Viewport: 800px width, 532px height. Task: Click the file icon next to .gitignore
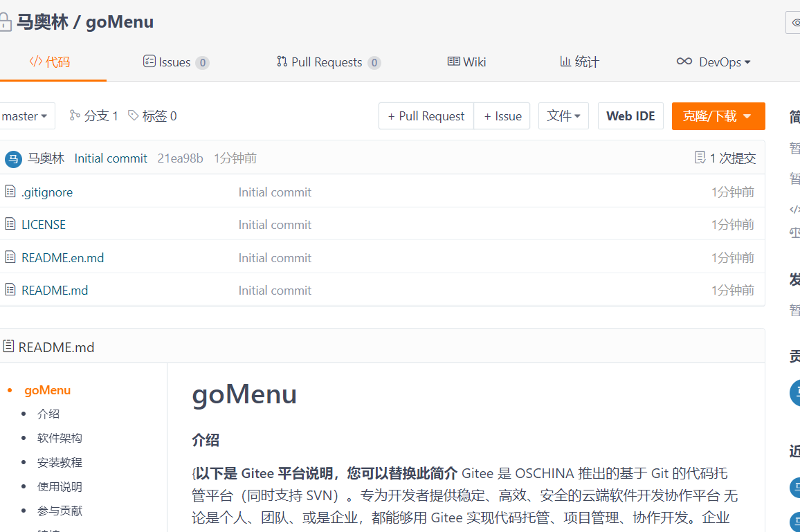pyautogui.click(x=10, y=192)
